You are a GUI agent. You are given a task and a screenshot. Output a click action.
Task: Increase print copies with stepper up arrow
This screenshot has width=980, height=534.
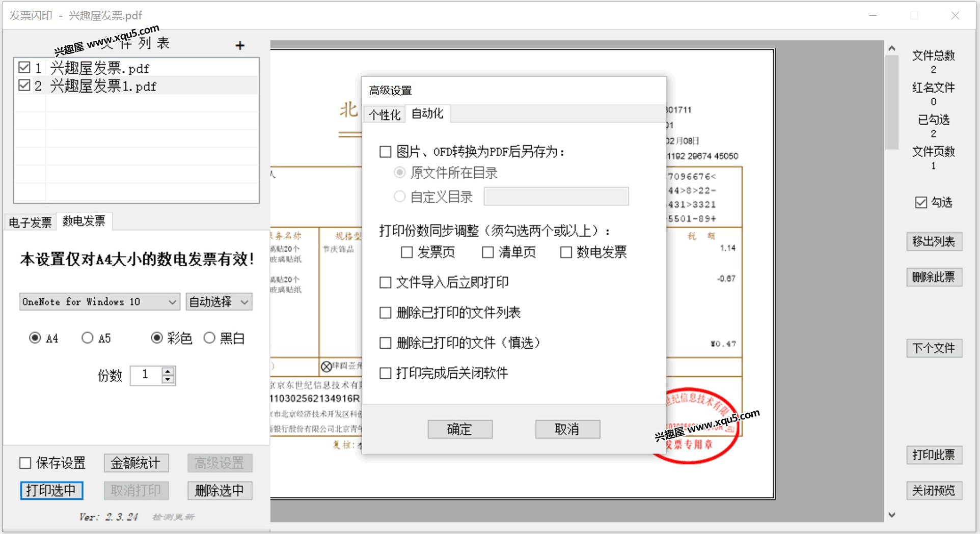pyautogui.click(x=168, y=371)
